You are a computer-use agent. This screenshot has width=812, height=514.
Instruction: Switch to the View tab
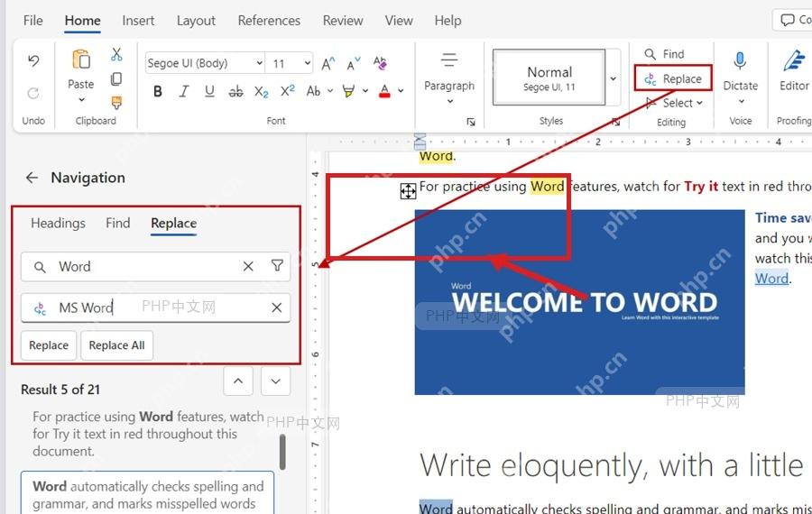click(399, 21)
